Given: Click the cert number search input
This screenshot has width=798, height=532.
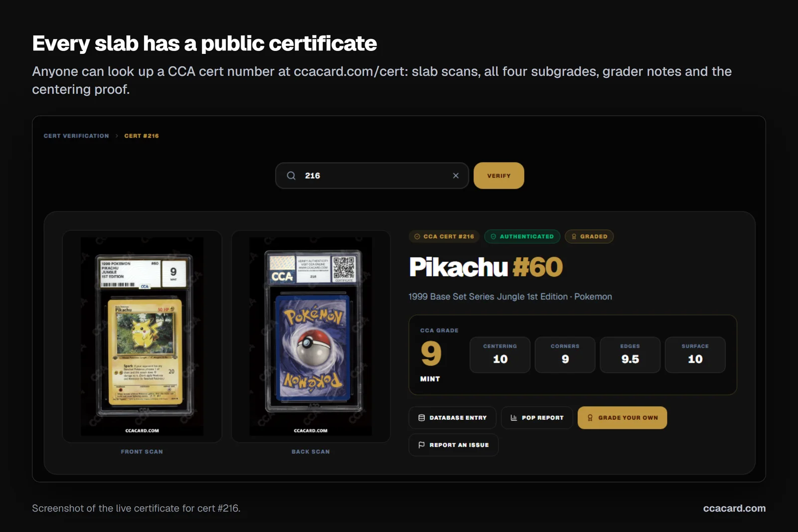Looking at the screenshot, I should pyautogui.click(x=372, y=176).
